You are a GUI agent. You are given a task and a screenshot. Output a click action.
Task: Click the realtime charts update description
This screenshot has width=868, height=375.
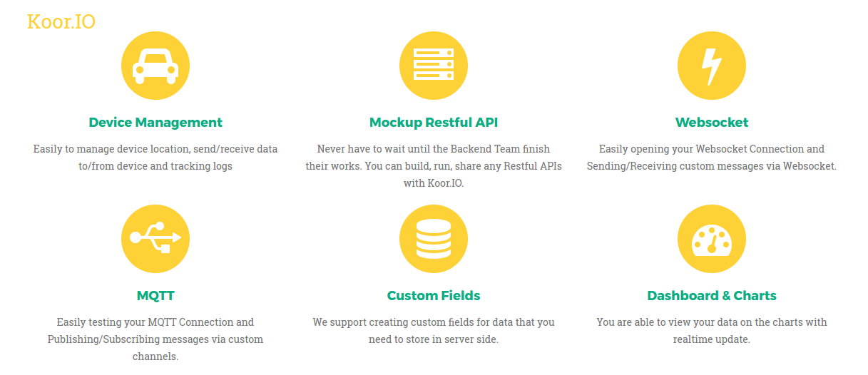(x=712, y=331)
